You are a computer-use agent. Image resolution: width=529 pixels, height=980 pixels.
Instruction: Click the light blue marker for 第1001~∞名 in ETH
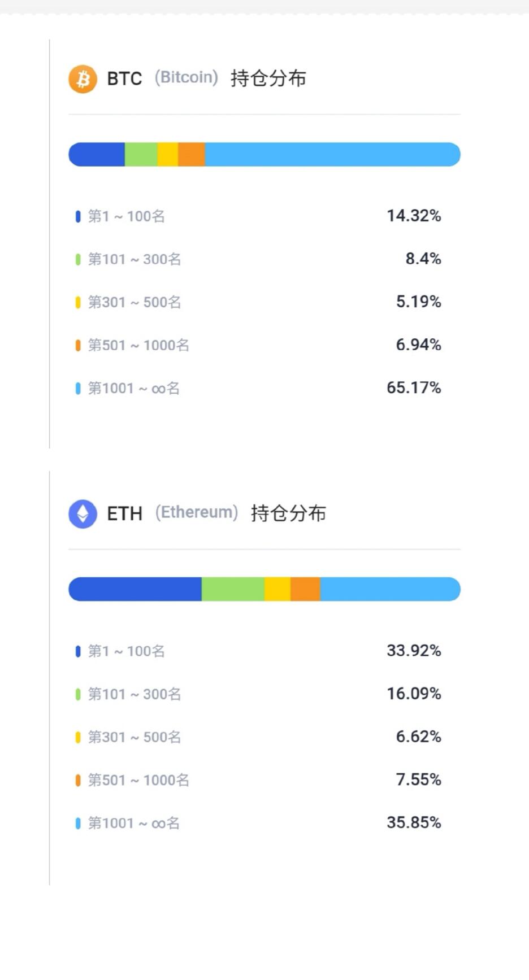[78, 823]
